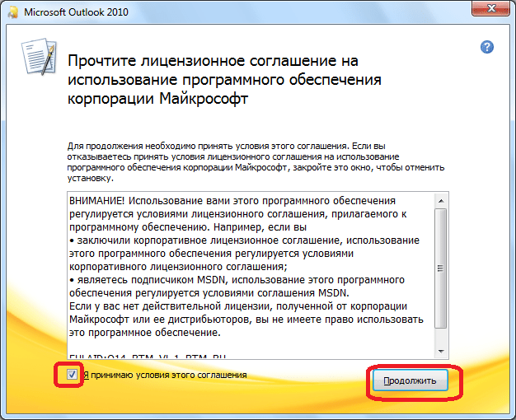The width and height of the screenshot is (516, 420).
Task: Click the blue help question mark icon
Action: pyautogui.click(x=486, y=47)
